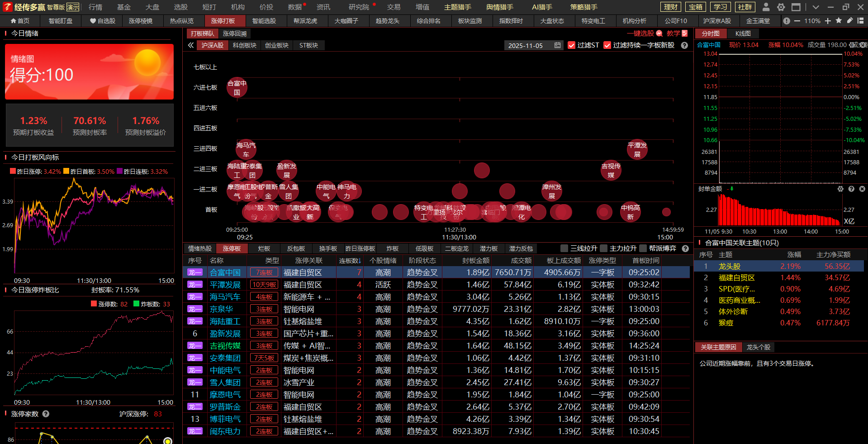Open the user account profile icon

coord(766,7)
